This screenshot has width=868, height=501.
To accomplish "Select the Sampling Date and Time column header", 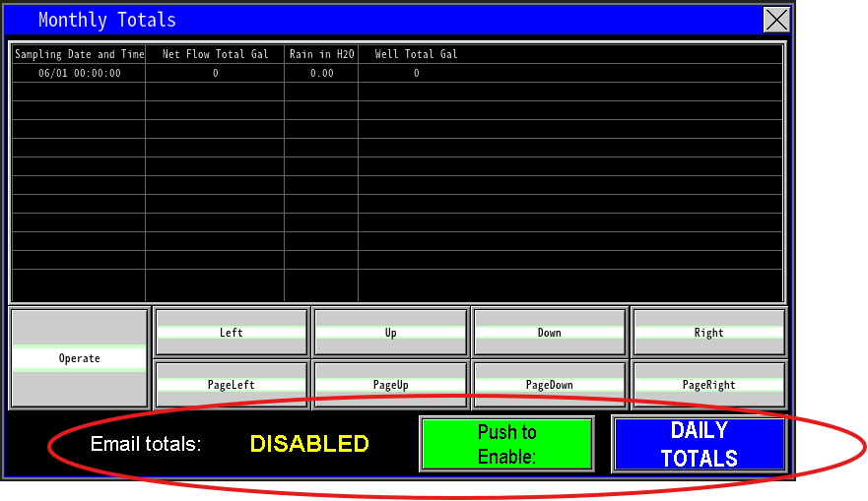I will point(80,54).
